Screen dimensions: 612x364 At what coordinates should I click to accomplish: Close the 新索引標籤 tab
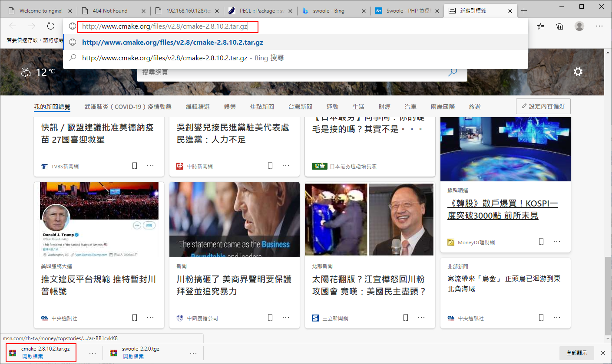pos(510,11)
